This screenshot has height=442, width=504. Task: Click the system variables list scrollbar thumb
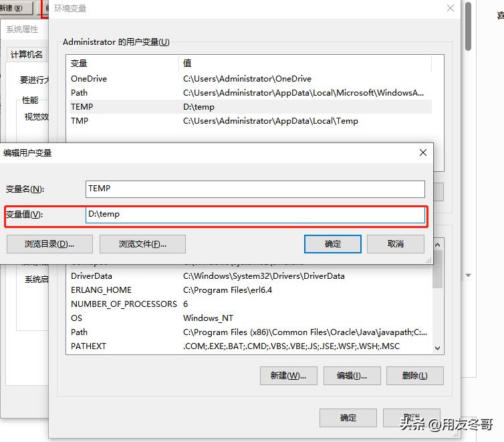(x=437, y=269)
